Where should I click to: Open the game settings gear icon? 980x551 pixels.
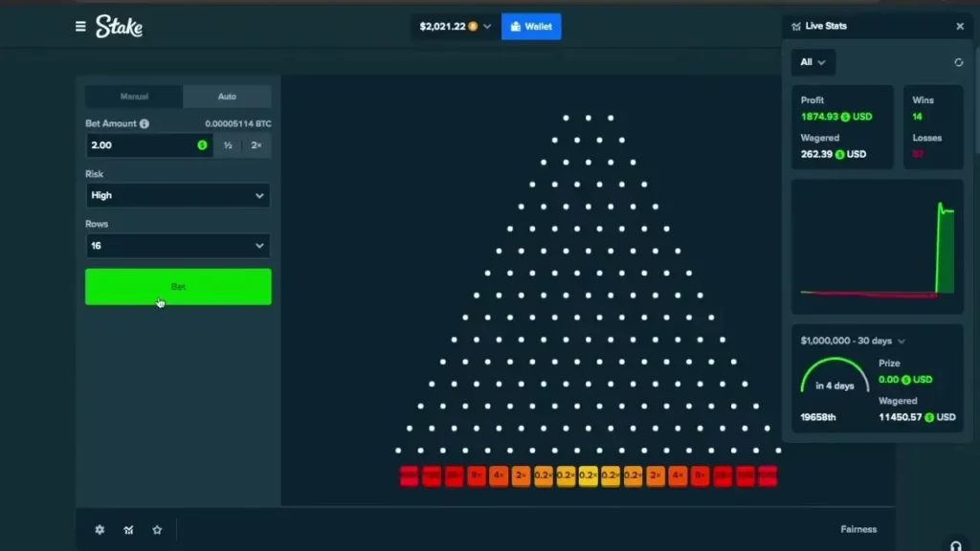(x=100, y=529)
